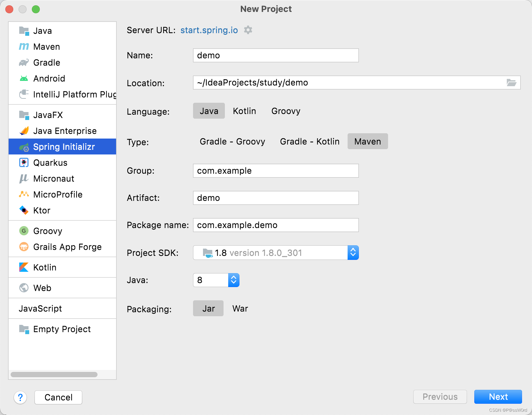Click the Web globe icon

pos(24,288)
